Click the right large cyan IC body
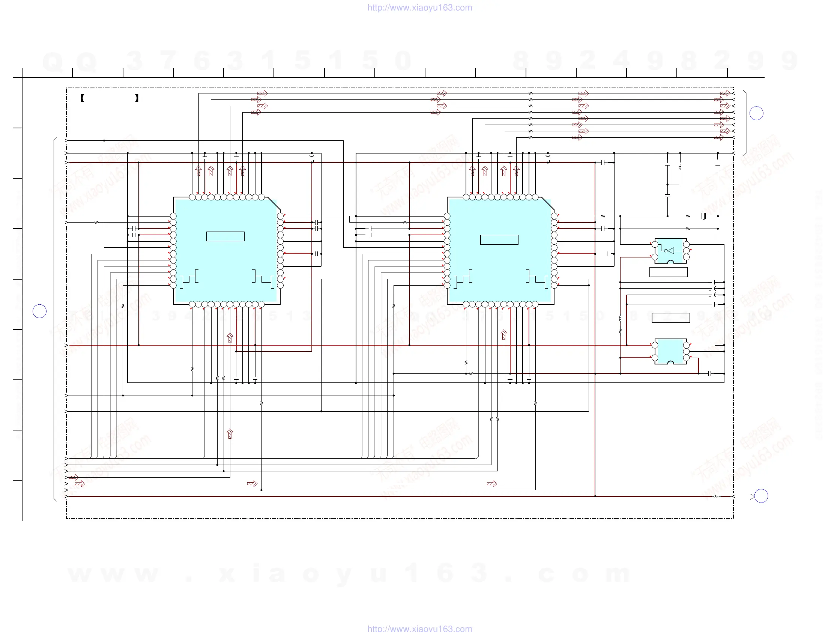Image resolution: width=840 pixels, height=632 pixels. pyautogui.click(x=500, y=266)
